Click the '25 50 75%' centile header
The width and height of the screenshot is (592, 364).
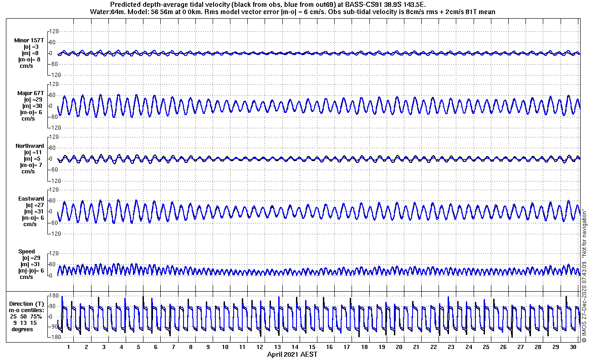click(26, 316)
